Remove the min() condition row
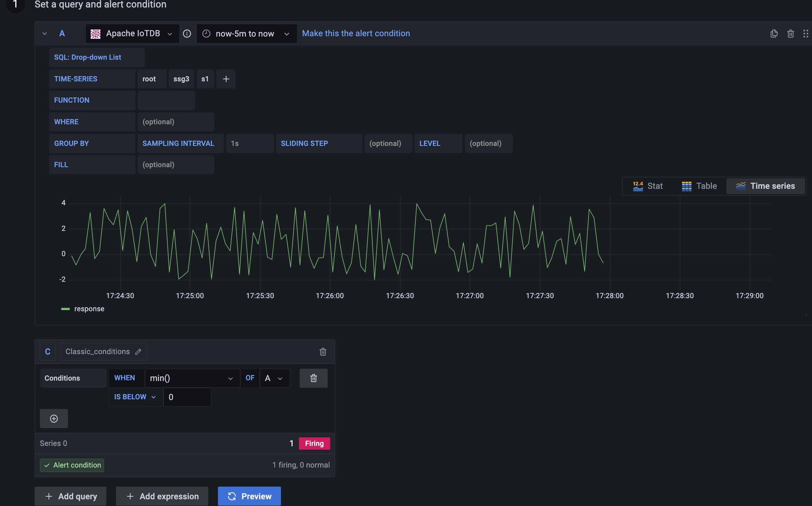 click(313, 378)
